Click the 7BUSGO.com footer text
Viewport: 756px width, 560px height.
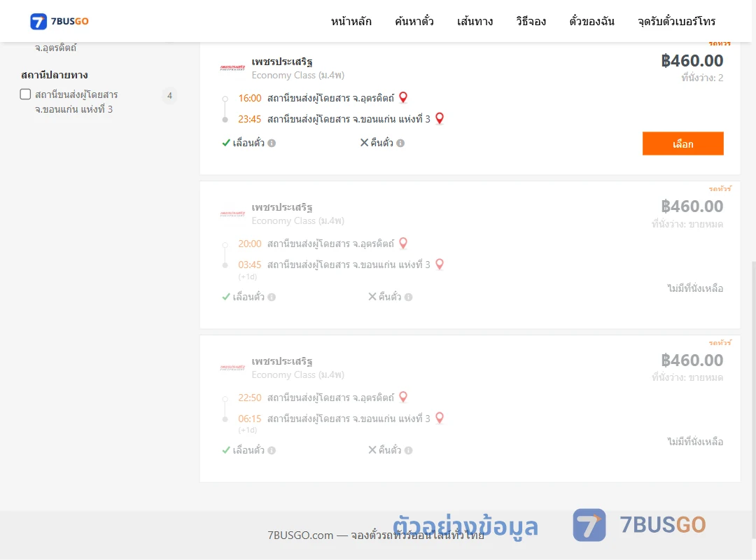click(x=376, y=535)
